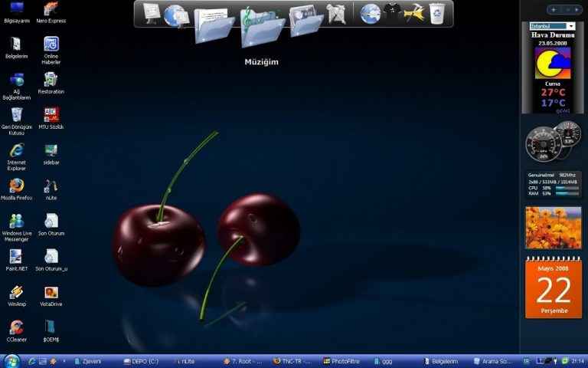The width and height of the screenshot is (588, 368).
Task: Open CCleaner desktop icon
Action: [16, 327]
